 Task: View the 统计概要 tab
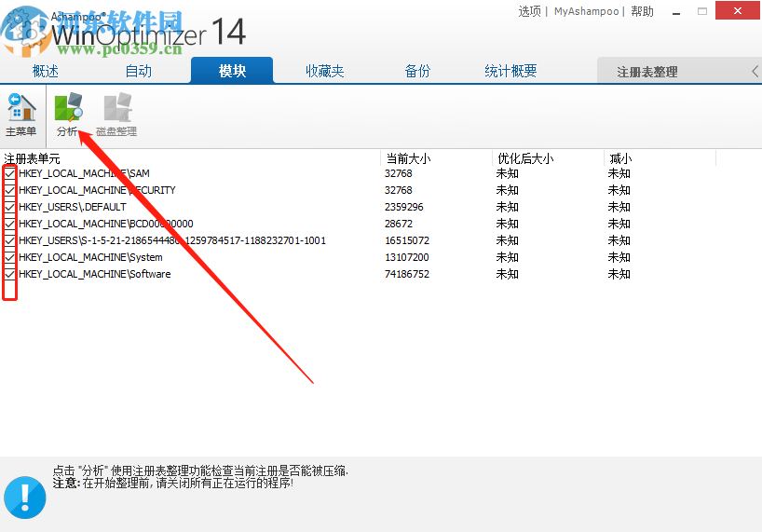click(x=510, y=71)
